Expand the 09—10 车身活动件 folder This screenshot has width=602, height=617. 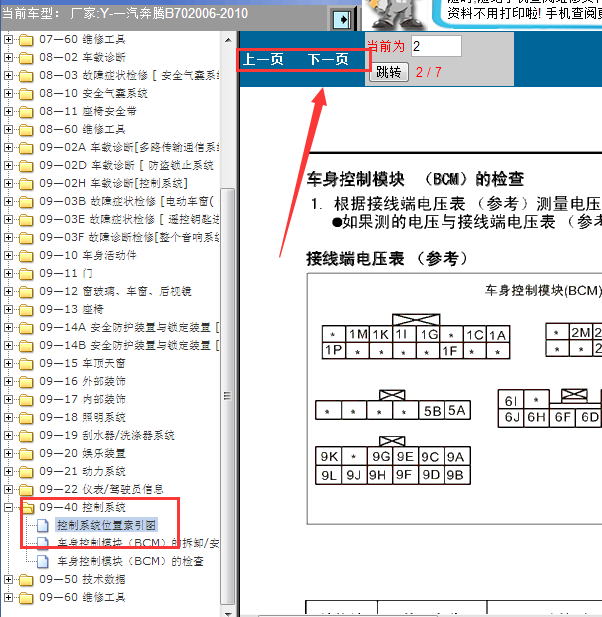coord(8,255)
